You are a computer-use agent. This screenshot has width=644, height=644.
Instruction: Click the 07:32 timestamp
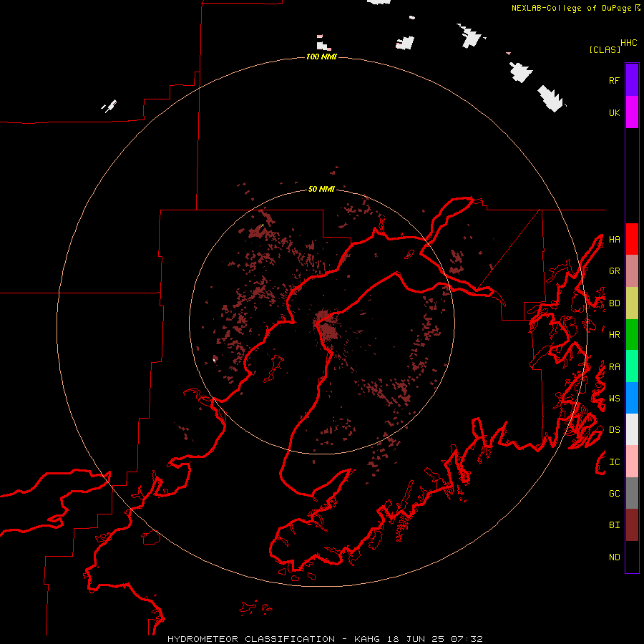(467, 639)
